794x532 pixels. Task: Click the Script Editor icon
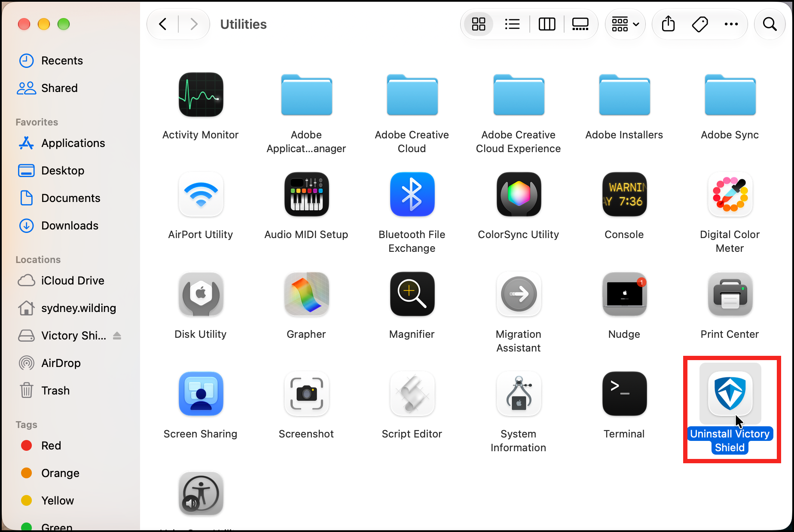coord(412,394)
